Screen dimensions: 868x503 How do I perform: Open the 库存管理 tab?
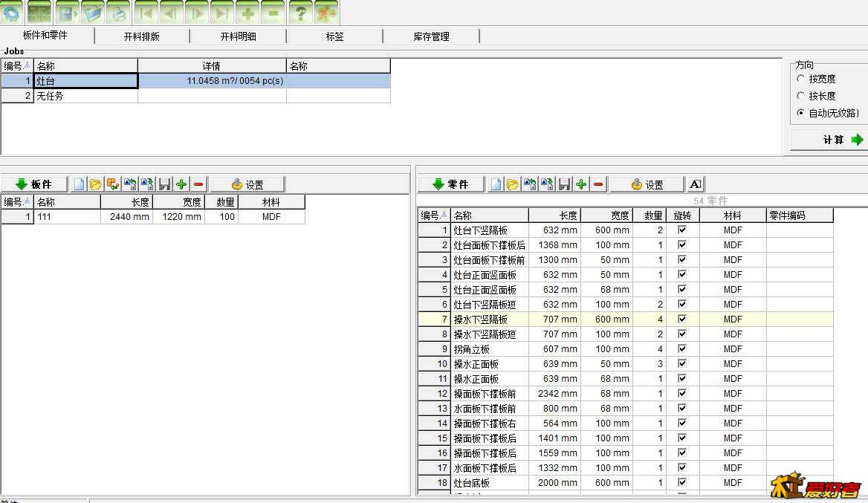pos(431,36)
